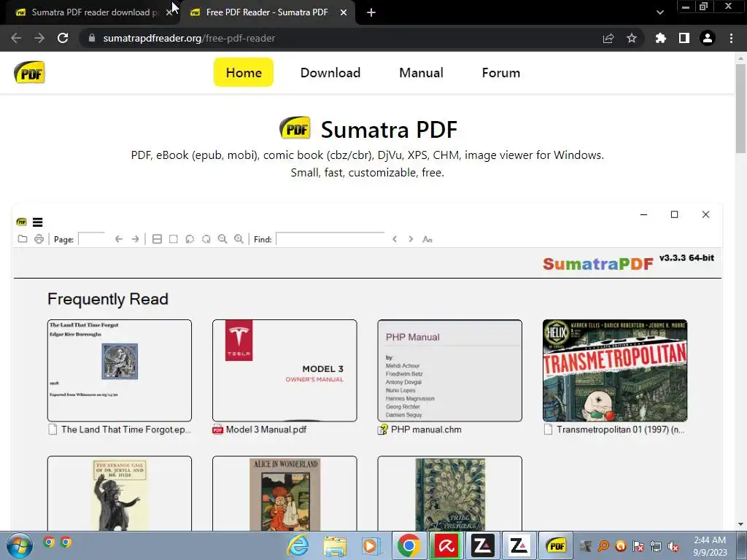The width and height of the screenshot is (747, 560).
Task: Open Chrome Extensions puzzle icon
Action: click(660, 38)
